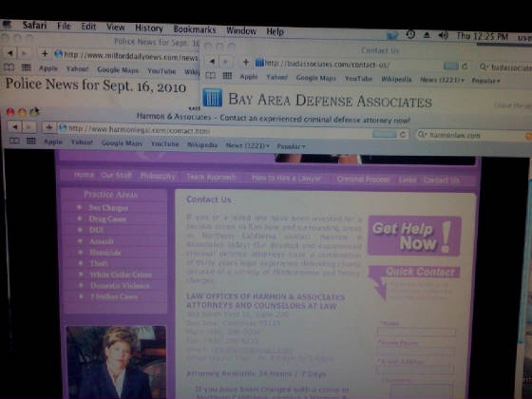Open the bookmarks book icon in Harmon window

pyautogui.click(x=14, y=141)
